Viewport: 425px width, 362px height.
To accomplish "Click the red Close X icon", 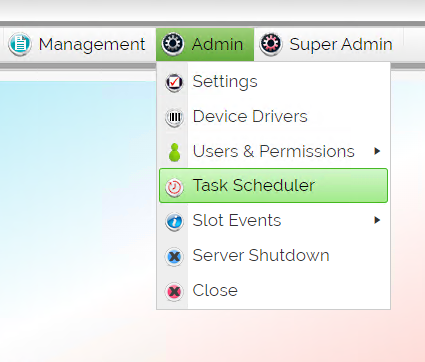I will point(174,292).
